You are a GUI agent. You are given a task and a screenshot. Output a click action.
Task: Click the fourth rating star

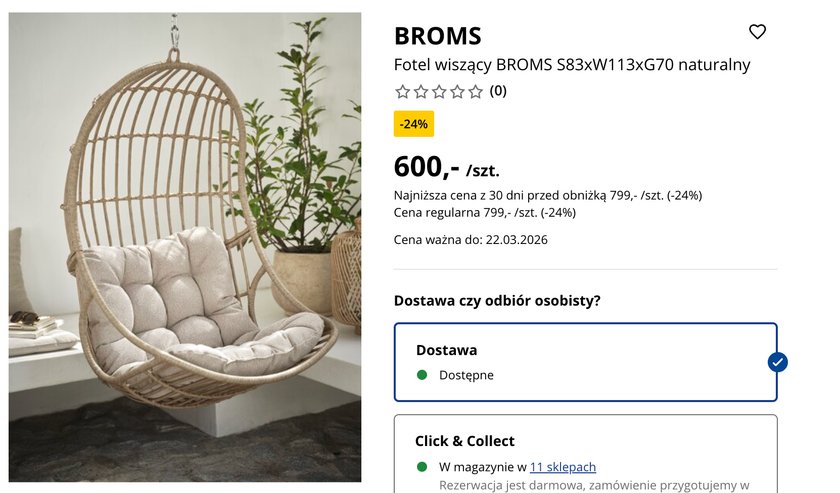coord(457,92)
